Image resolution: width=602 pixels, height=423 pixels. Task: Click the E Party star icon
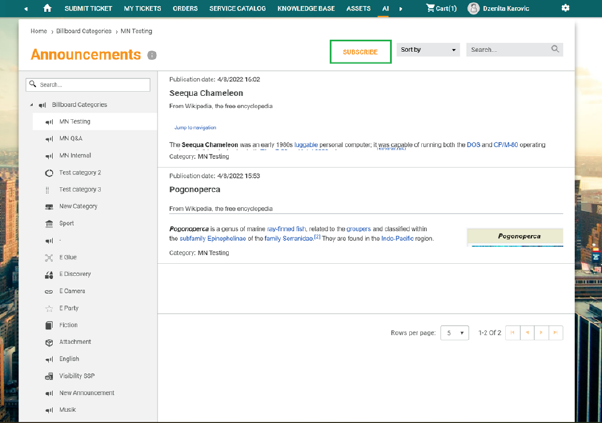point(49,308)
